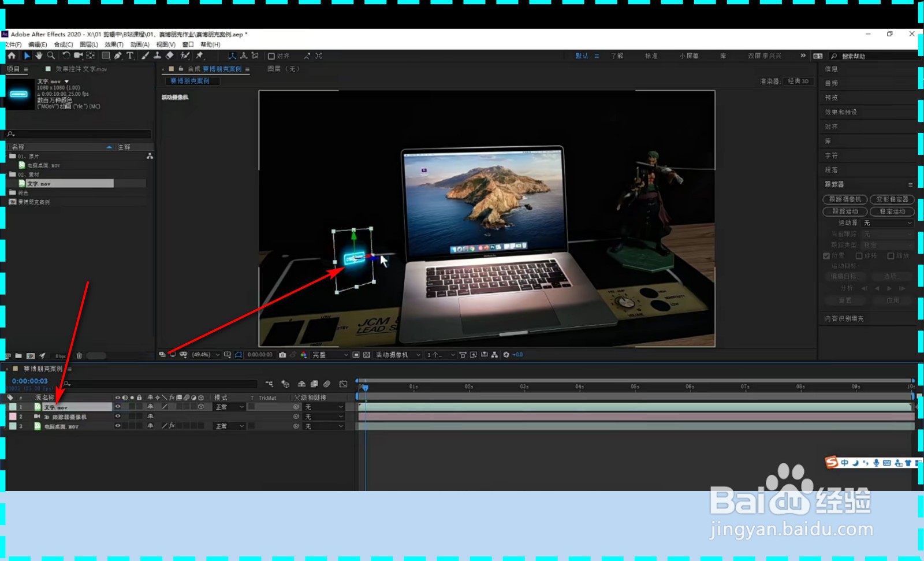This screenshot has height=561, width=924.
Task: Click the show channel color icon below viewer
Action: 304,355
